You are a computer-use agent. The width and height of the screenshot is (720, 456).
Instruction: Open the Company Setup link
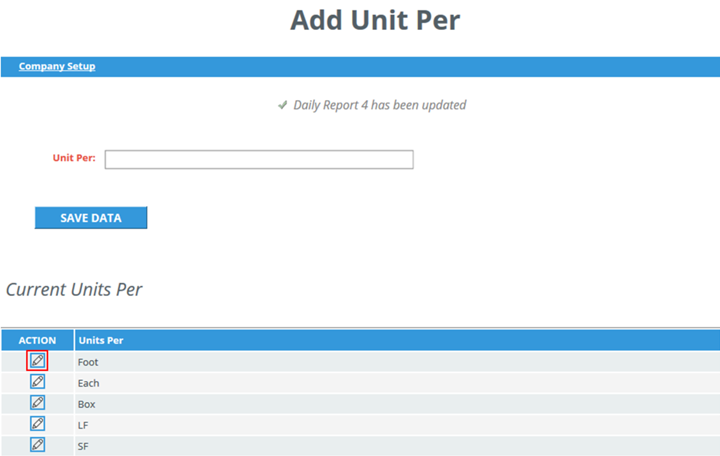57,66
